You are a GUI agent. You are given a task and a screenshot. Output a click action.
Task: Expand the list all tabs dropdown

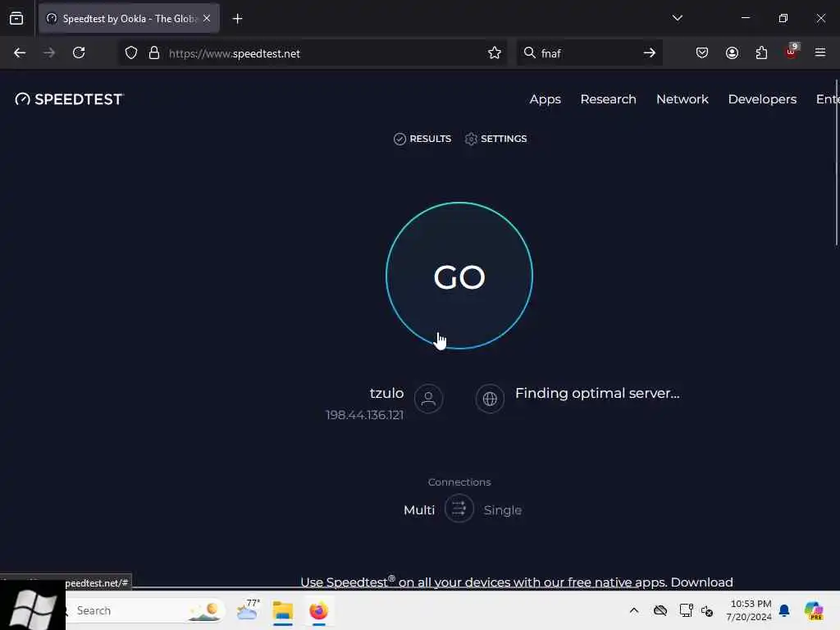coord(677,18)
